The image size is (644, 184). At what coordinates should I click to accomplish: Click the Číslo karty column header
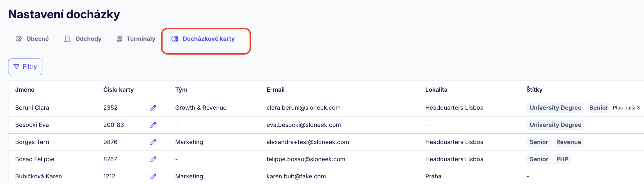[118, 90]
